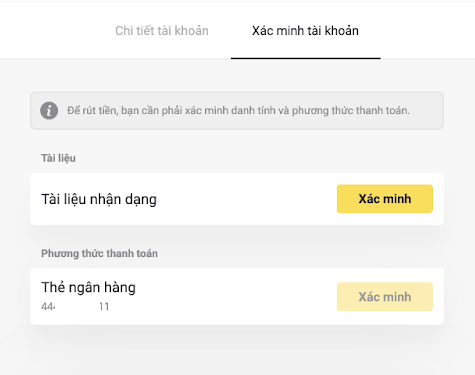
Task: Click the faded Xác minh button for Thẻ ngân hàng
Action: (x=385, y=297)
